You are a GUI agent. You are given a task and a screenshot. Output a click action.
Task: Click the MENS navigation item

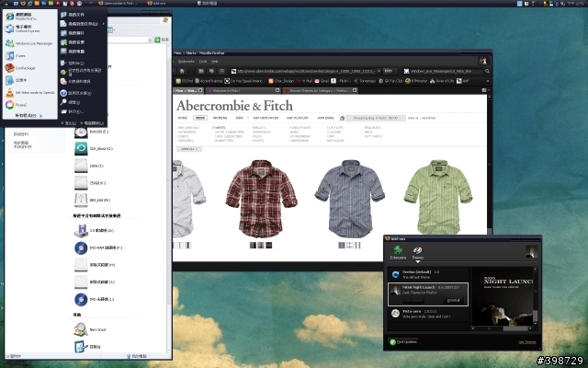point(200,118)
